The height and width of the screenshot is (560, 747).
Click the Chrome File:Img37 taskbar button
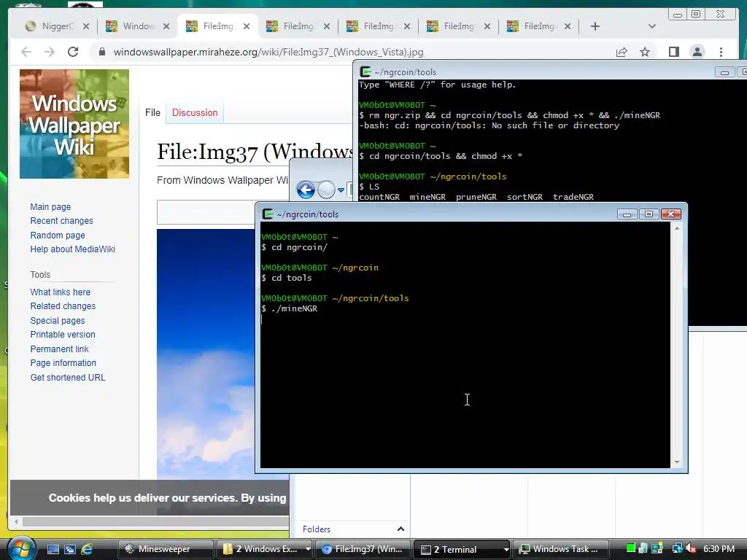pos(363,549)
